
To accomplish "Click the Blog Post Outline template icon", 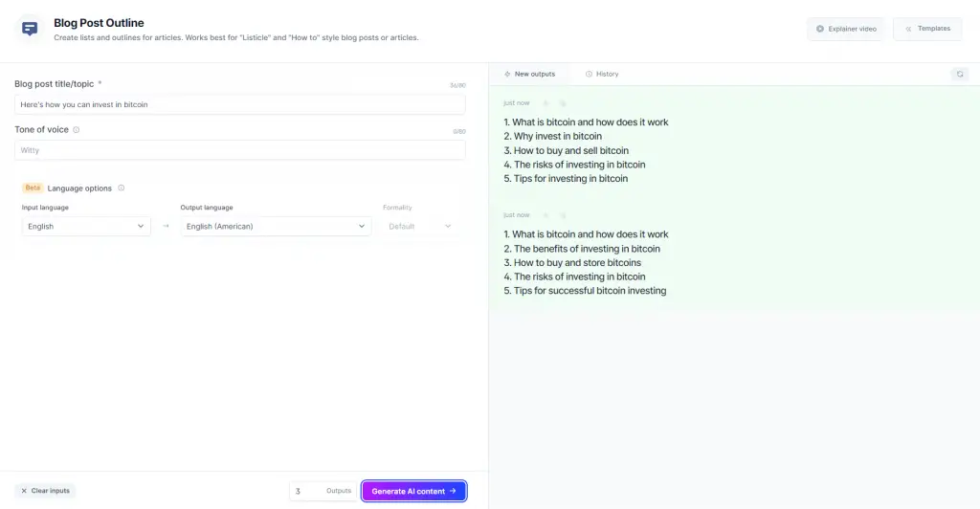I will point(30,29).
